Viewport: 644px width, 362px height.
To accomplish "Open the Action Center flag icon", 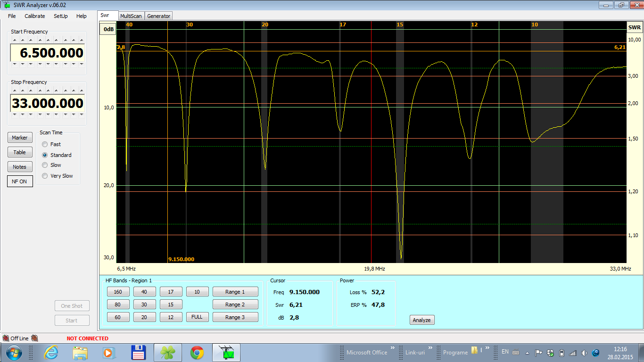I will click(538, 353).
